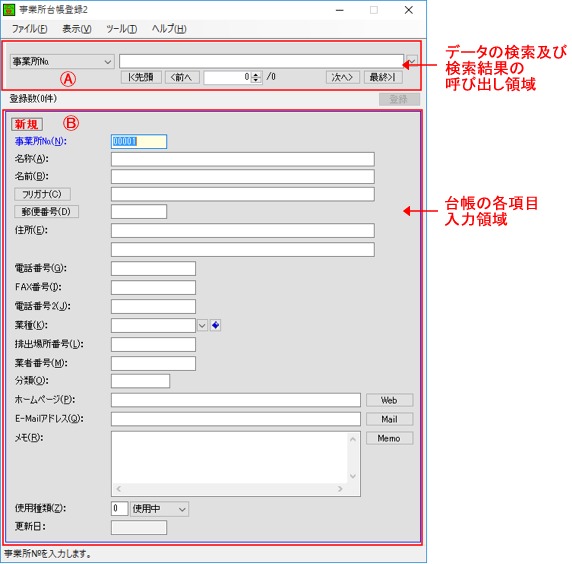The height and width of the screenshot is (564, 572).
Task: Open the 使用中 usage type dropdown
Action: tap(182, 509)
